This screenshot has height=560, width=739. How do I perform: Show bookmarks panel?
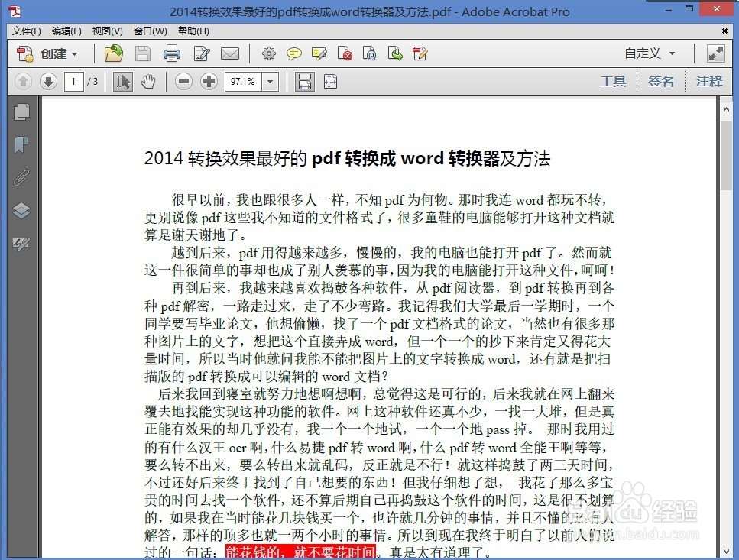[x=21, y=144]
